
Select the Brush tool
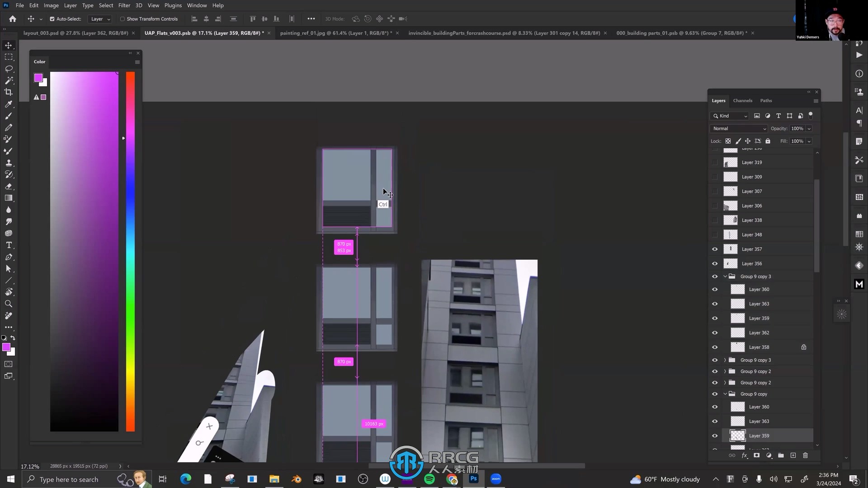(8, 116)
